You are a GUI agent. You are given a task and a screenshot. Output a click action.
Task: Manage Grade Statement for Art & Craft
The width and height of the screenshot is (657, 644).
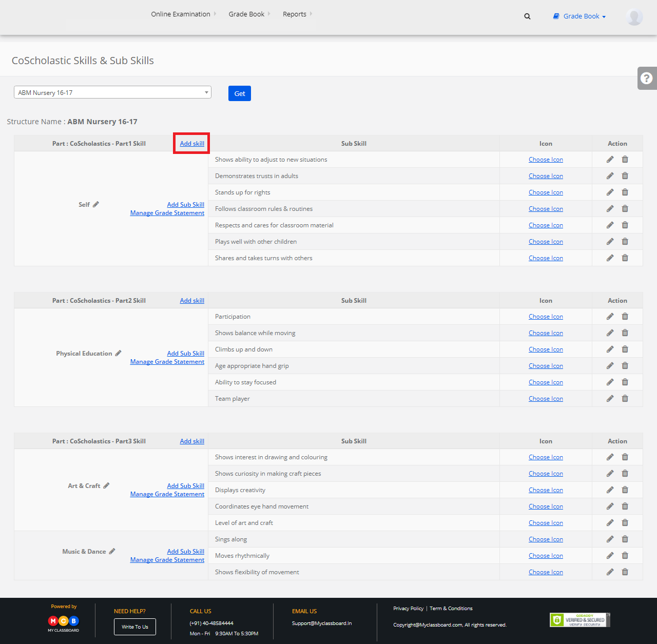point(167,494)
